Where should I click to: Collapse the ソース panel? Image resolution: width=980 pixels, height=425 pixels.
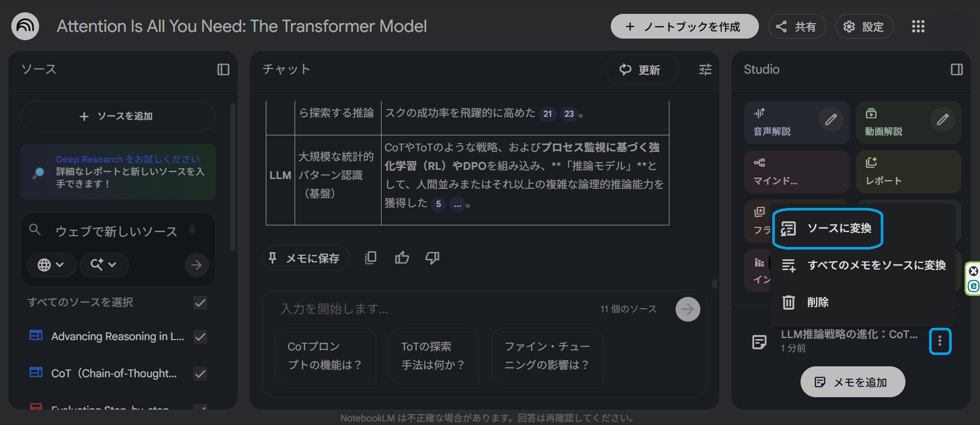(223, 69)
